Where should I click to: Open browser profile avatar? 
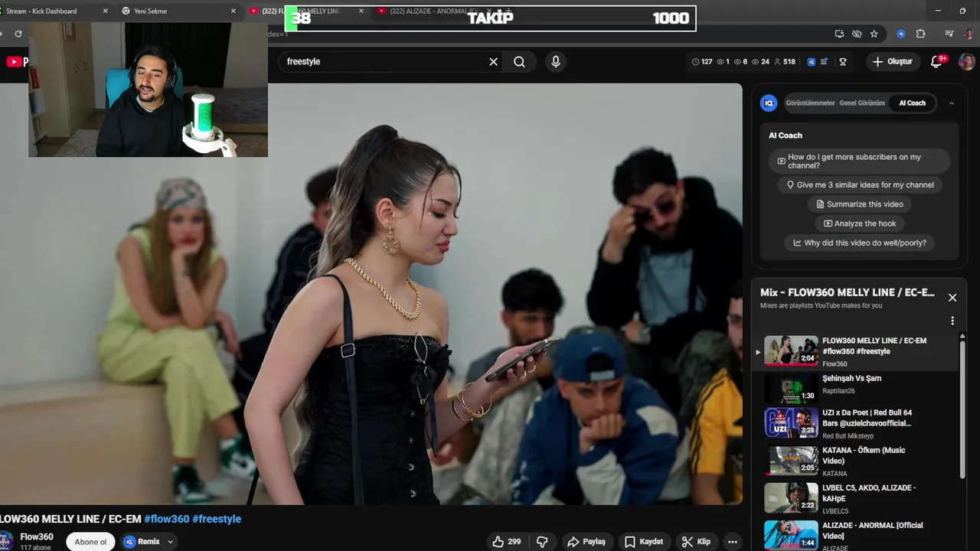[x=969, y=34]
